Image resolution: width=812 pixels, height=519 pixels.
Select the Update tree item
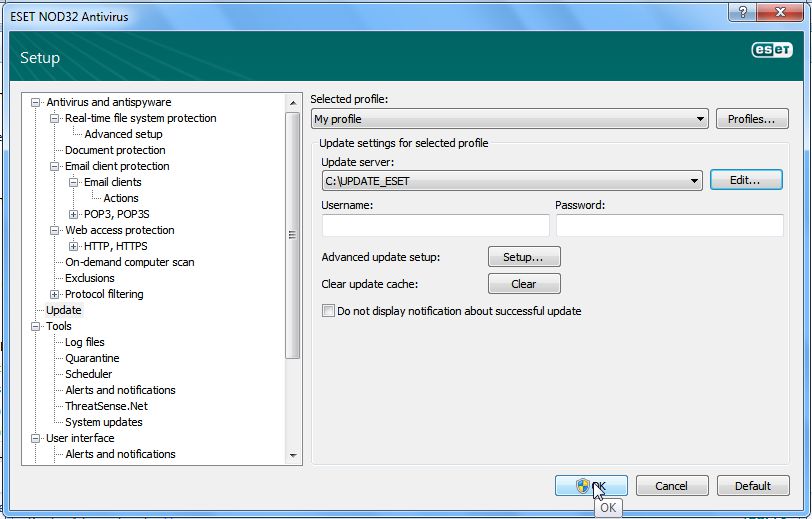click(64, 310)
